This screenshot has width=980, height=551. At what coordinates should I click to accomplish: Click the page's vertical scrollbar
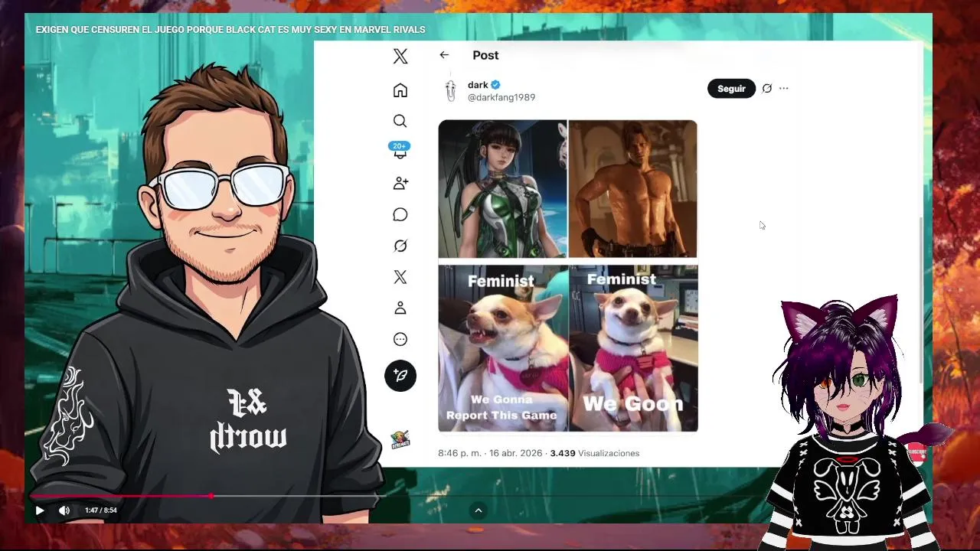[x=922, y=300]
